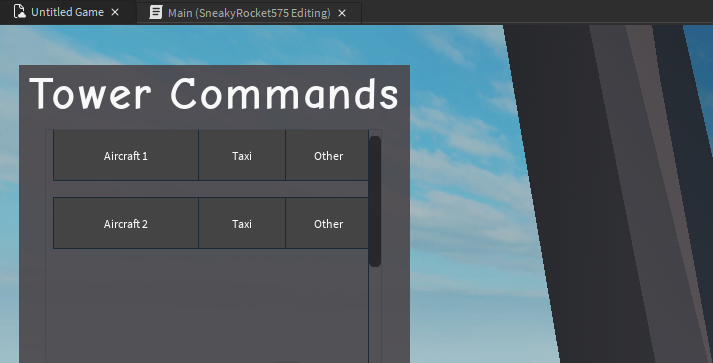Image resolution: width=713 pixels, height=363 pixels.
Task: Switch to the Untitled Game tab
Action: click(67, 12)
